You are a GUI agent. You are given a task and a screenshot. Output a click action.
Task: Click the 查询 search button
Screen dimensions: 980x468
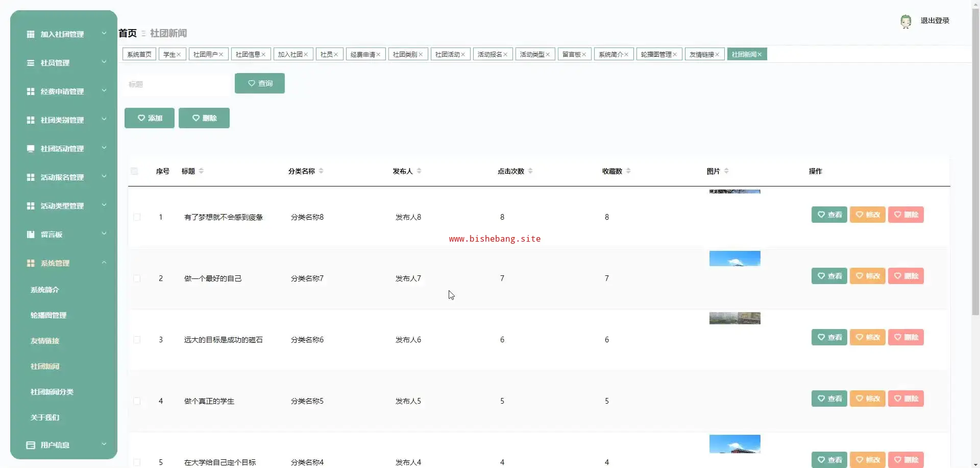click(x=259, y=83)
